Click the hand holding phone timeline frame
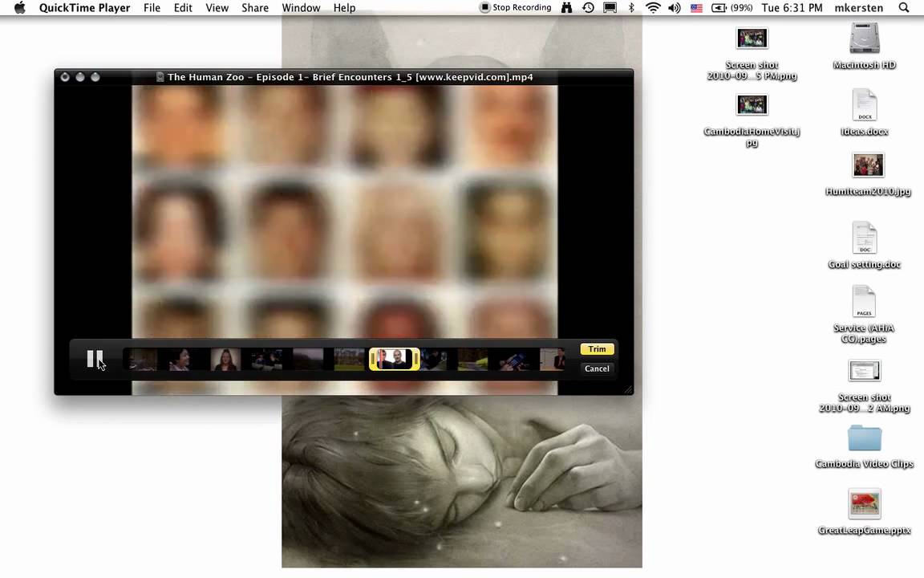924x578 pixels. (x=513, y=359)
